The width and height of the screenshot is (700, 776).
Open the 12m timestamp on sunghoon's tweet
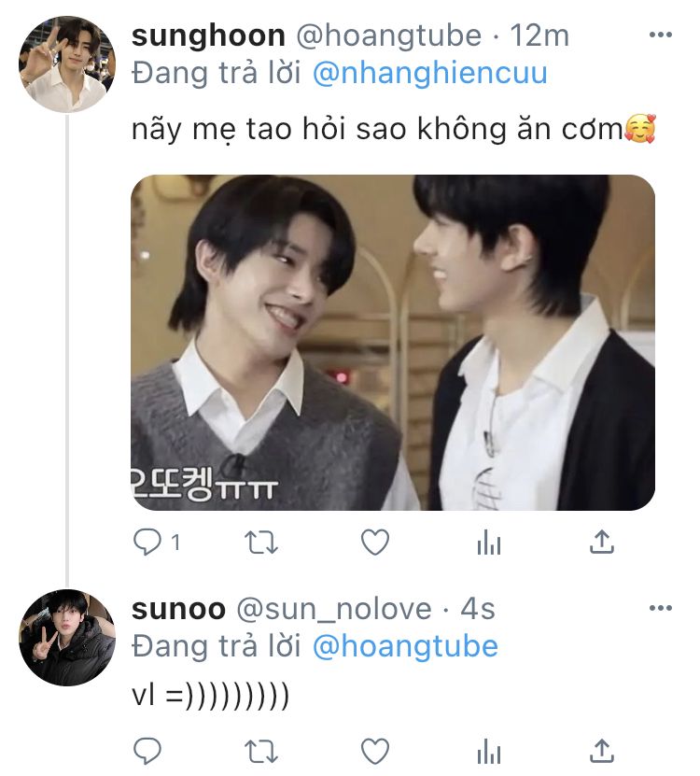point(542,36)
